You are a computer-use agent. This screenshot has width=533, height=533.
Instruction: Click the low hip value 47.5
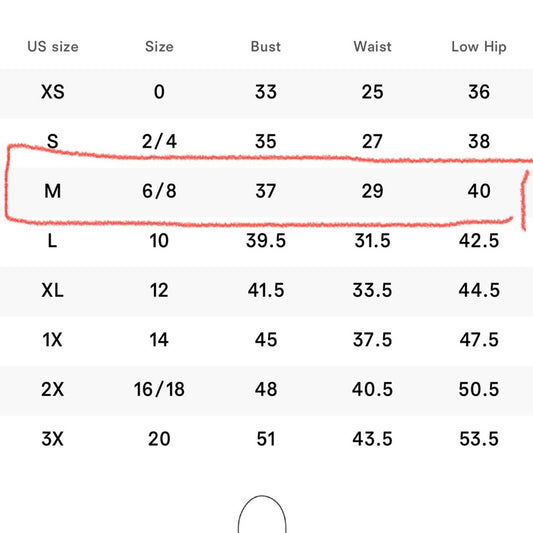click(479, 340)
